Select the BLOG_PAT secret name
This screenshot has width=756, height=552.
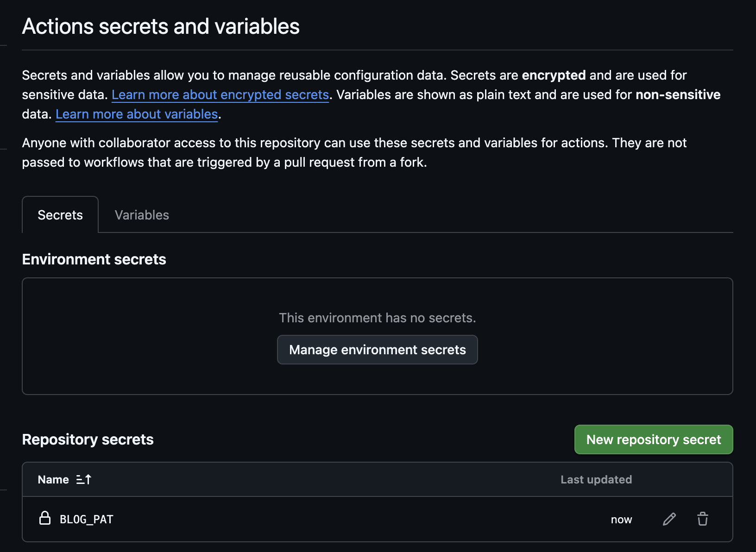[87, 520]
